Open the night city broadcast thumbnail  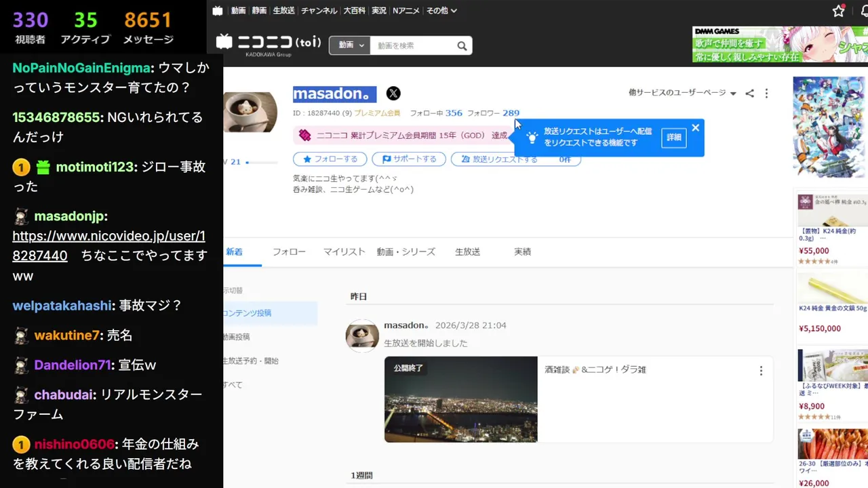pos(461,399)
